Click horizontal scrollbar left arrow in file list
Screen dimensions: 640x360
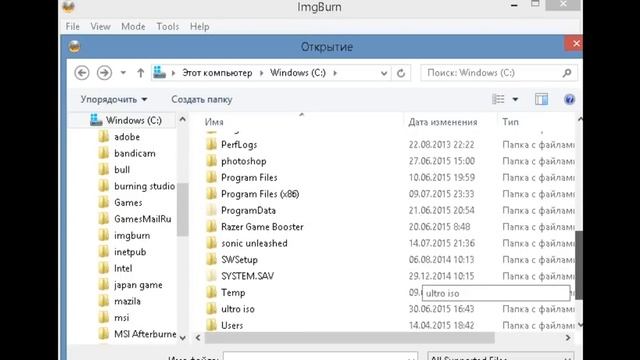(198, 338)
